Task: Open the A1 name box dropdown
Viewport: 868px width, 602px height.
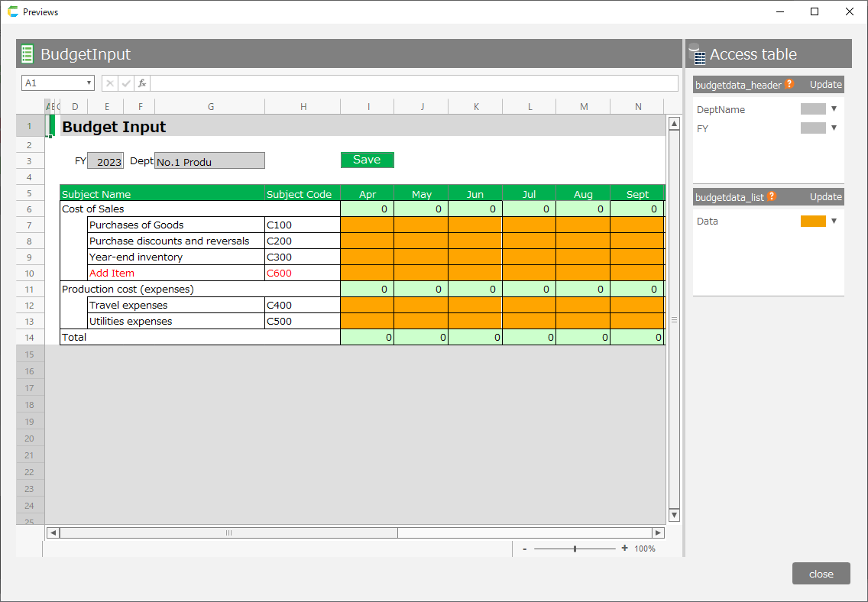Action: coord(89,83)
